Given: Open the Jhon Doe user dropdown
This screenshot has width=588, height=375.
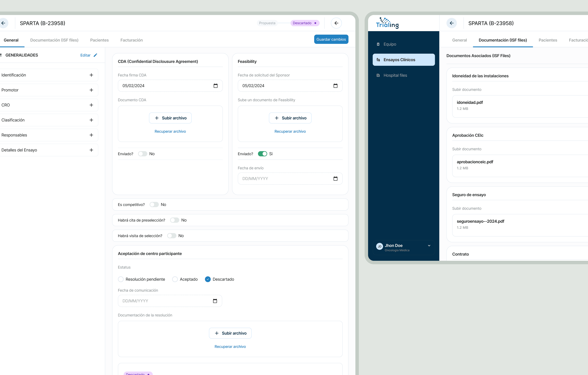Looking at the screenshot, I should [429, 246].
